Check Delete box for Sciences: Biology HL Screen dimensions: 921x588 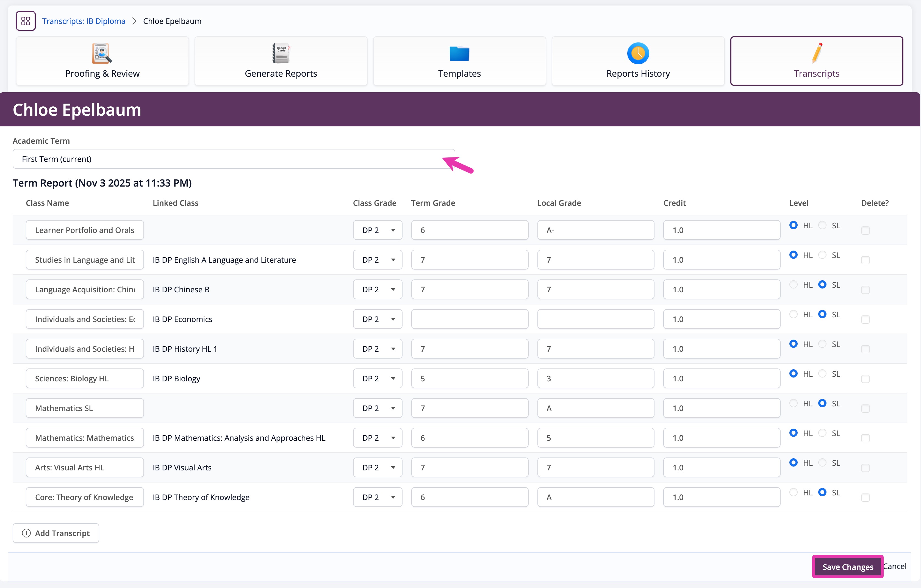point(865,379)
